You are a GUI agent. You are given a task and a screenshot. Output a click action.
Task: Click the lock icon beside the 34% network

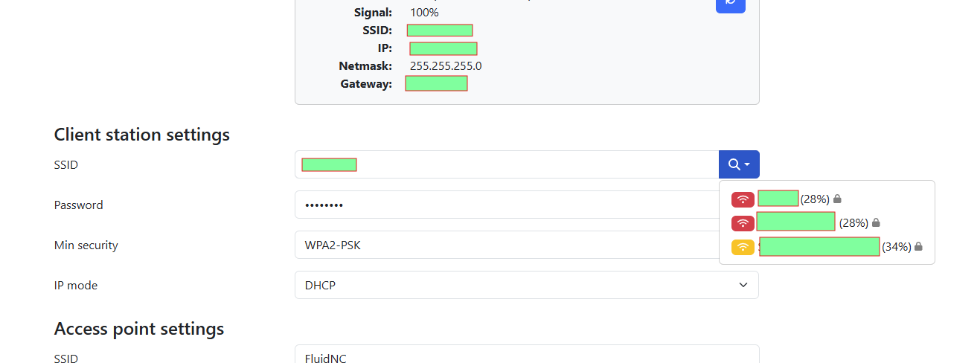[918, 247]
